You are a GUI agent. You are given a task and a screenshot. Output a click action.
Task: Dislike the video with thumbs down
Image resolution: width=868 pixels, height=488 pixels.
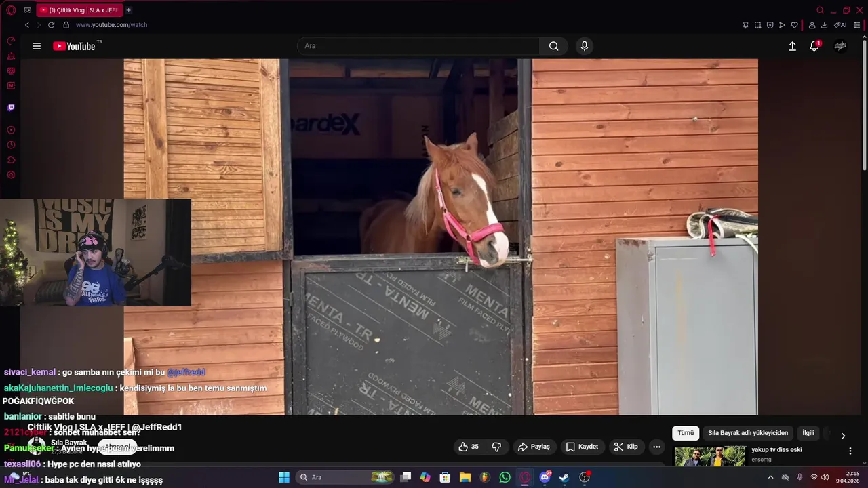(x=496, y=447)
